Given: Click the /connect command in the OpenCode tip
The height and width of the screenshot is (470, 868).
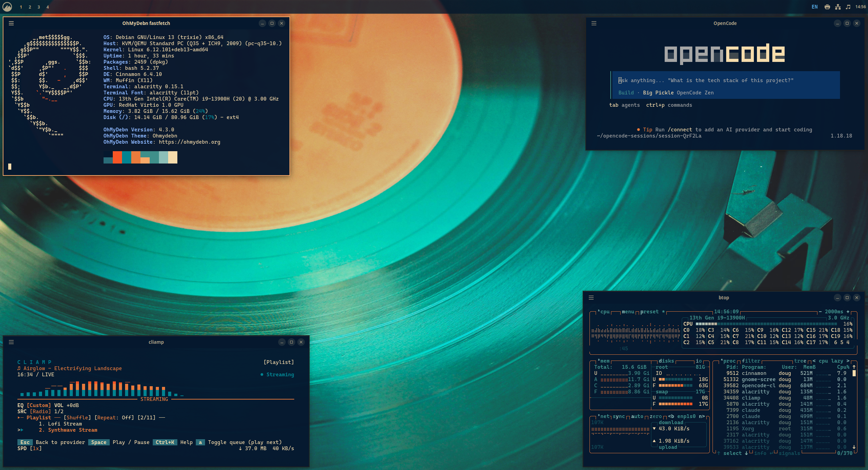Looking at the screenshot, I should point(680,130).
